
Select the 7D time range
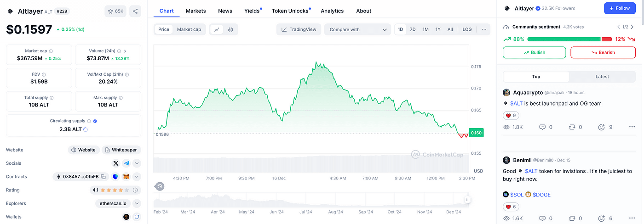[x=413, y=29]
